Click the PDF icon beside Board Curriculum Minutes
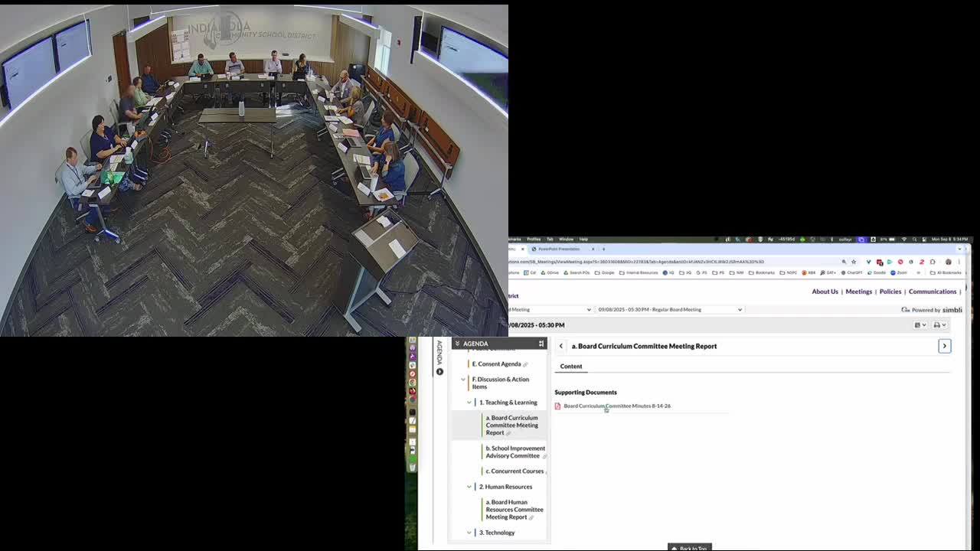The height and width of the screenshot is (551, 980). click(x=557, y=406)
